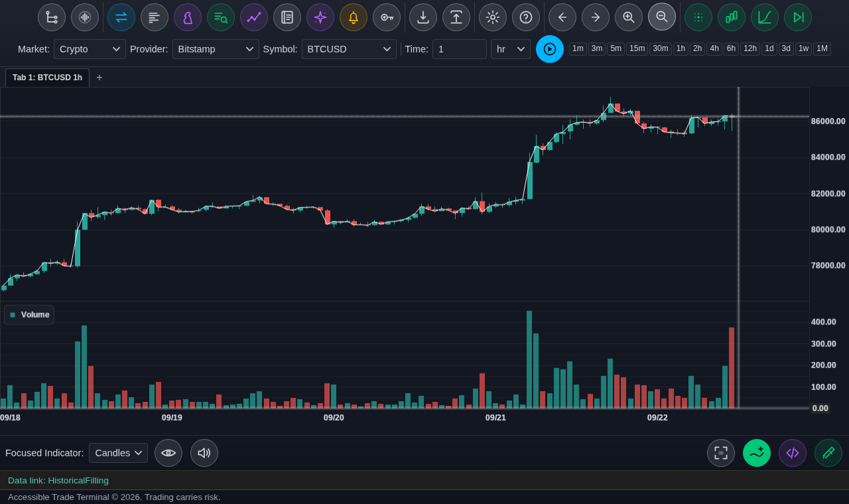Select the 1d timeframe button

point(769,48)
